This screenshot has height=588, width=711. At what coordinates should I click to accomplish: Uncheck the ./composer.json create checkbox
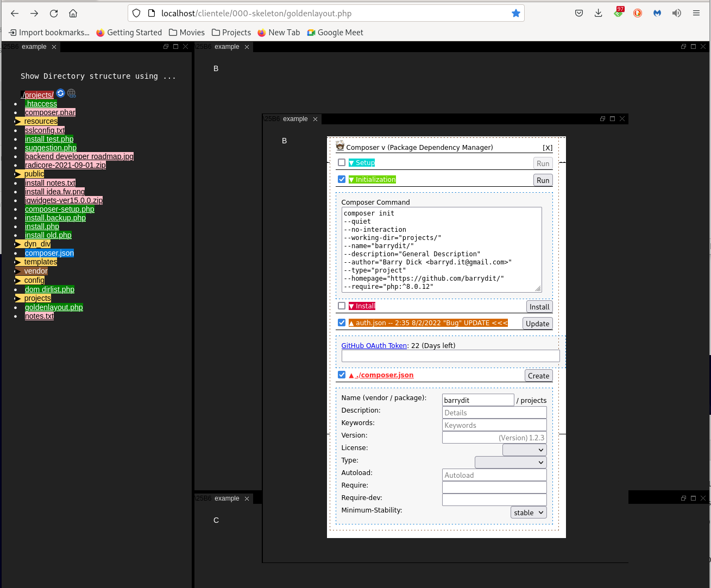(342, 375)
